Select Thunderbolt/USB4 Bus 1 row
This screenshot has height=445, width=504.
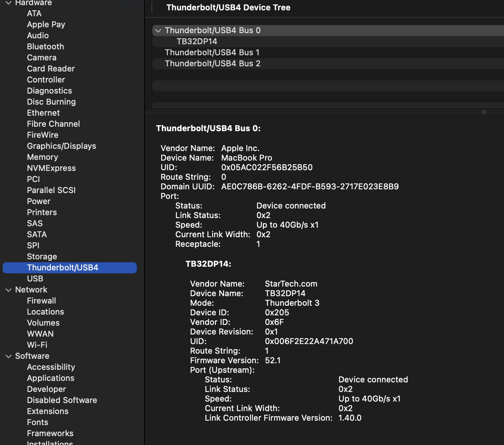pos(328,53)
